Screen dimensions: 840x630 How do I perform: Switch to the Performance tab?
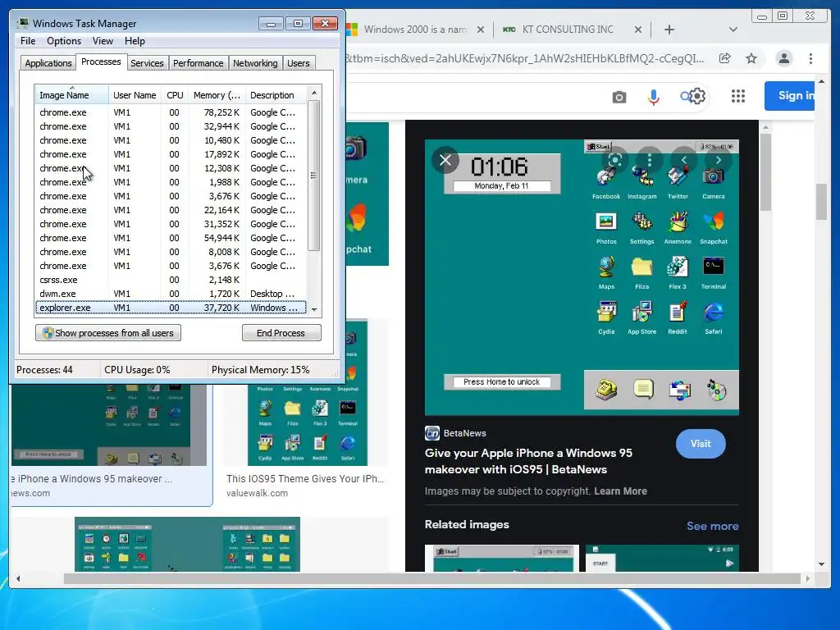tap(198, 63)
